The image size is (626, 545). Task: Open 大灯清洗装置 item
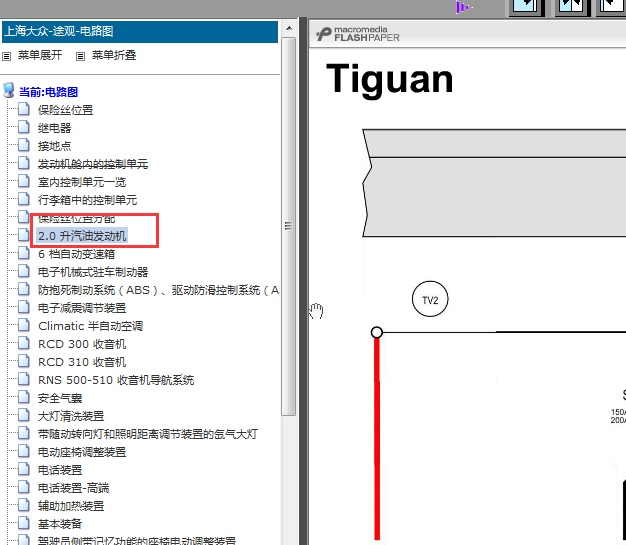click(x=71, y=416)
